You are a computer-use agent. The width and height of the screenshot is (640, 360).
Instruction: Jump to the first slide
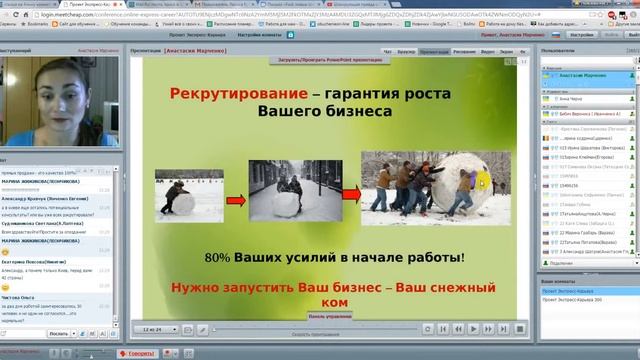coord(443,329)
